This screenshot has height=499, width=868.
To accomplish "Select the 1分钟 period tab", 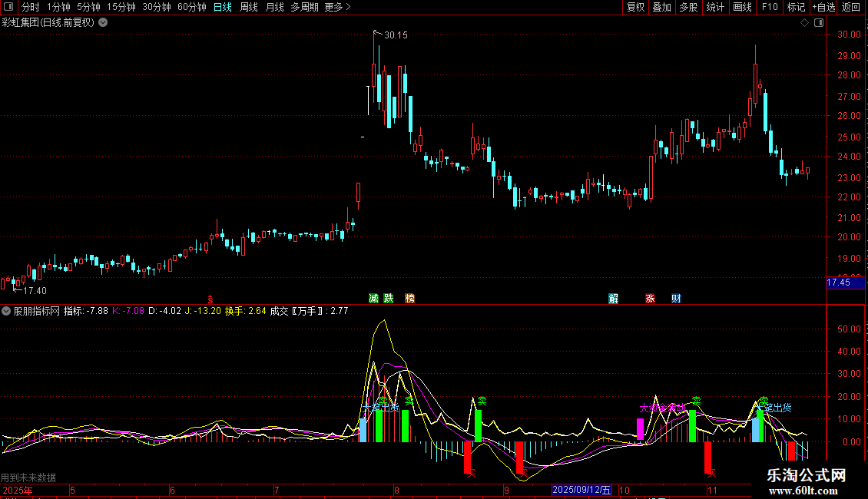I will (x=58, y=7).
